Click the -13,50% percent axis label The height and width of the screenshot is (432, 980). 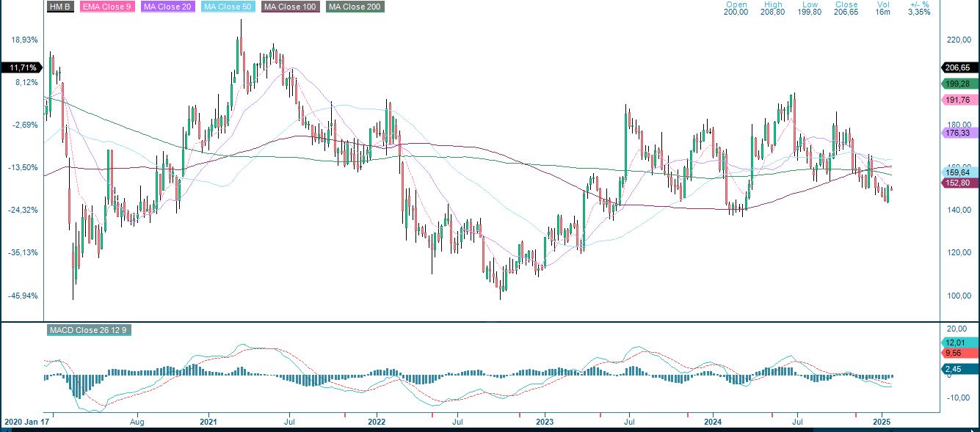click(x=24, y=167)
